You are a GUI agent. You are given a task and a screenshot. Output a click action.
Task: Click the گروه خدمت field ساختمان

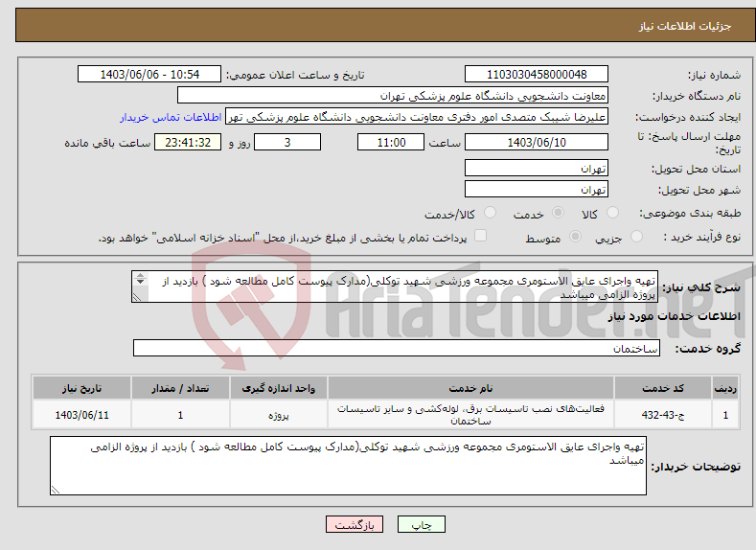pyautogui.click(x=397, y=348)
